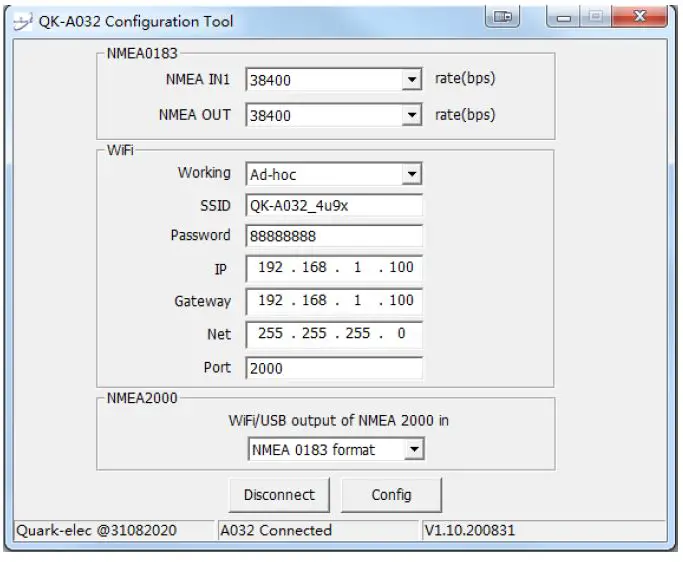Viewport: 683px width, 562px height.
Task: Close the QK-A032 Configuration Tool window
Action: [639, 17]
